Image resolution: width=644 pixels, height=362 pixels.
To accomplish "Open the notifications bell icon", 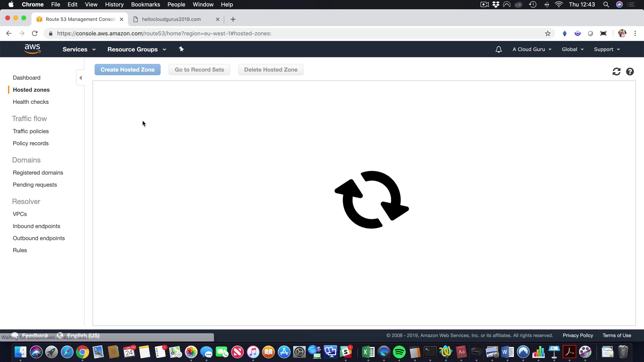I will pyautogui.click(x=498, y=49).
